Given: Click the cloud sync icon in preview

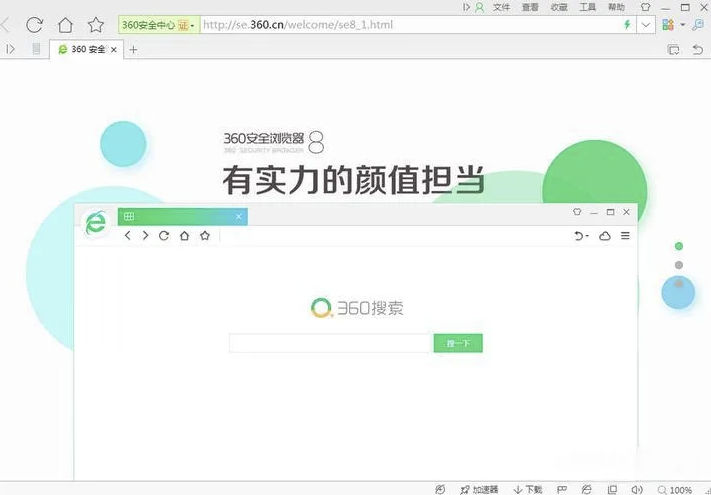Looking at the screenshot, I should point(605,236).
